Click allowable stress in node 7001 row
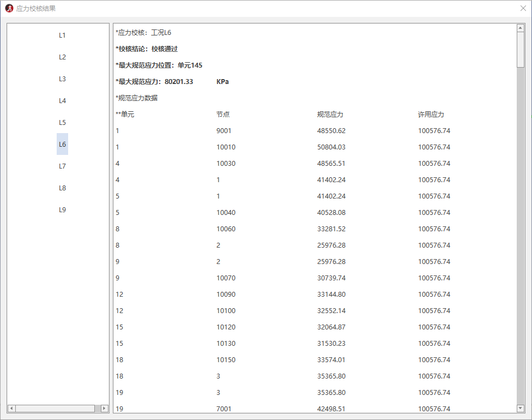532x420 pixels. (x=434, y=409)
